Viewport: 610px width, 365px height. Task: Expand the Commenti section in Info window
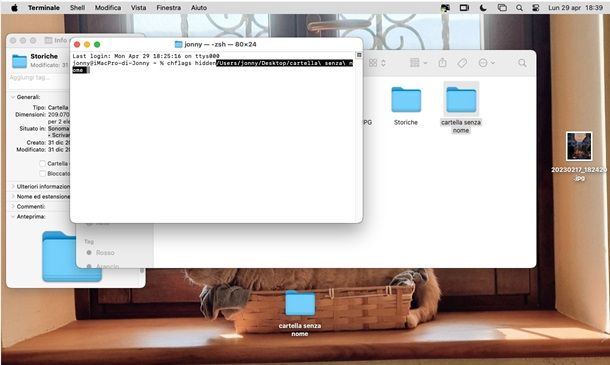click(13, 207)
